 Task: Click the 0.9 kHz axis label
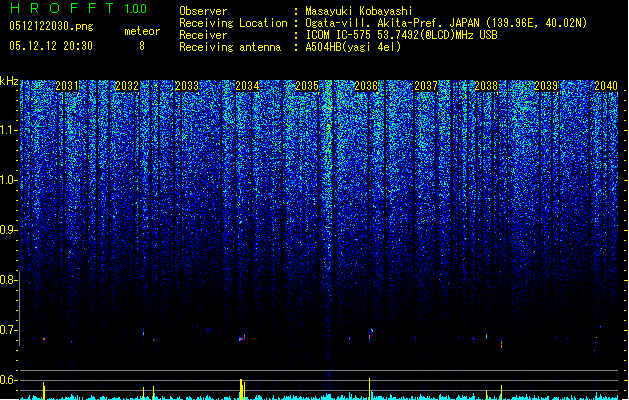click(8, 230)
